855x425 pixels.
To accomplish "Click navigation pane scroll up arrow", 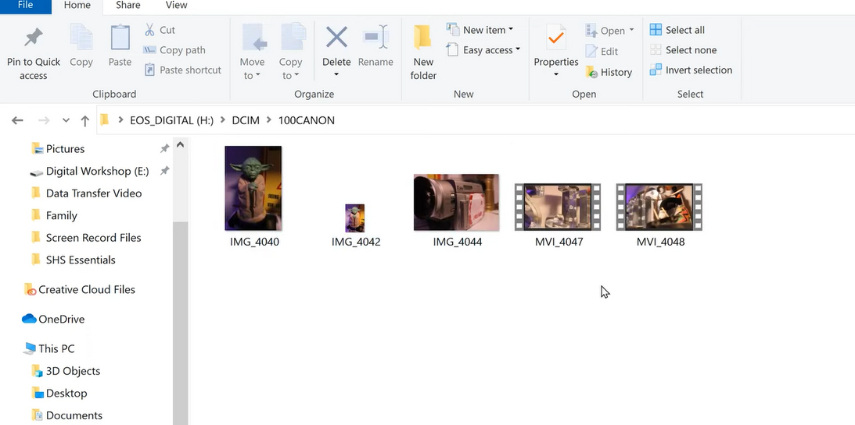I will (180, 145).
